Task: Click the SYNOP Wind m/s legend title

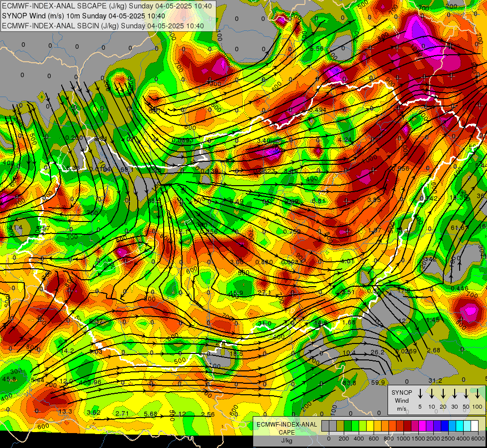Action: tap(401, 401)
